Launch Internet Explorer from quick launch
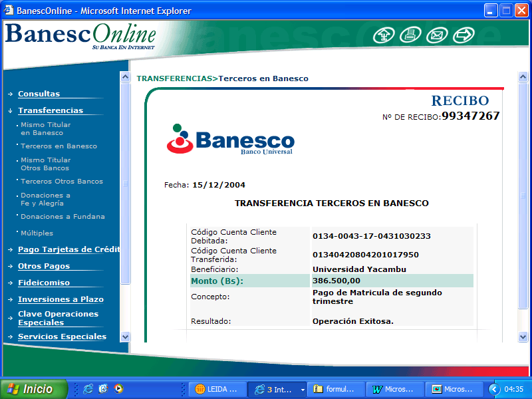This screenshot has height=399, width=532. click(88, 389)
